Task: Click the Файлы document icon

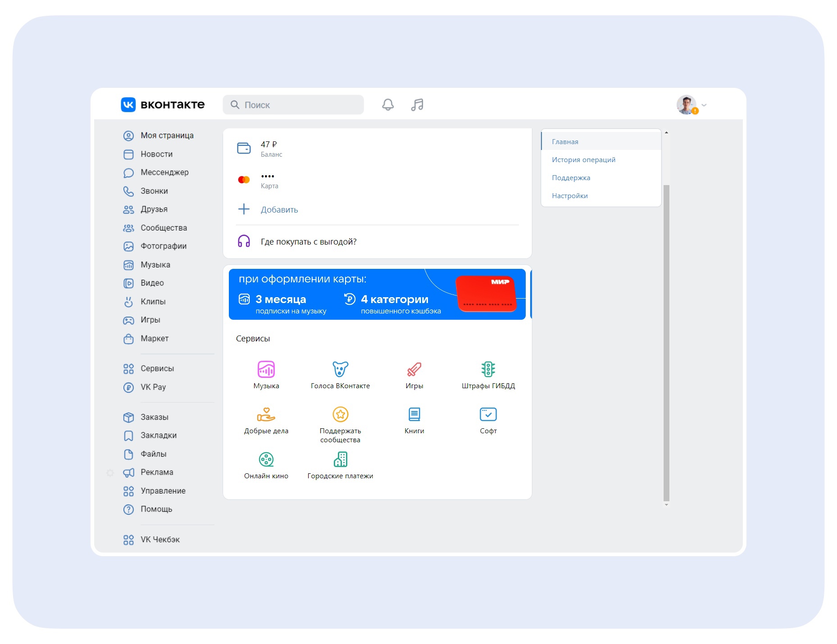Action: (128, 454)
